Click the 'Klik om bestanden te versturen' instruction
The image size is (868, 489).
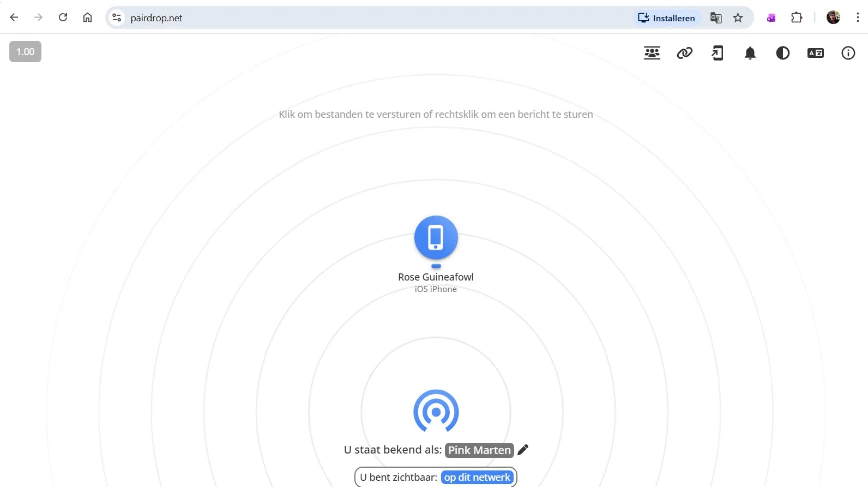coord(436,115)
